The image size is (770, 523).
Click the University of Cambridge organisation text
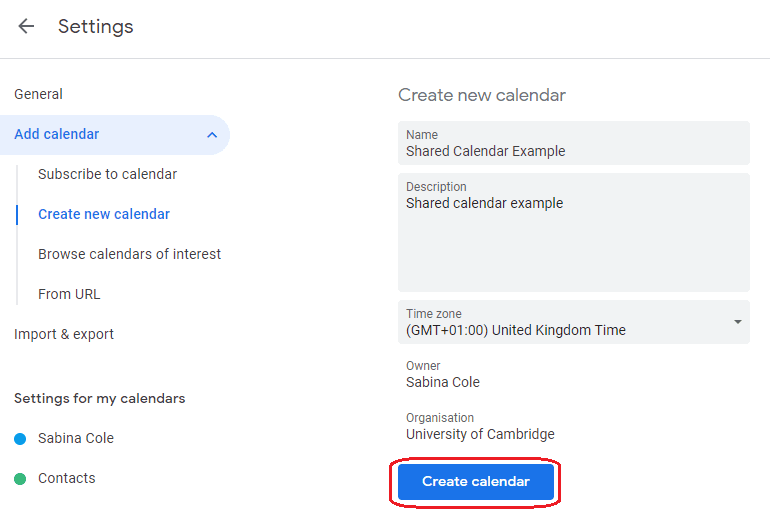click(480, 434)
